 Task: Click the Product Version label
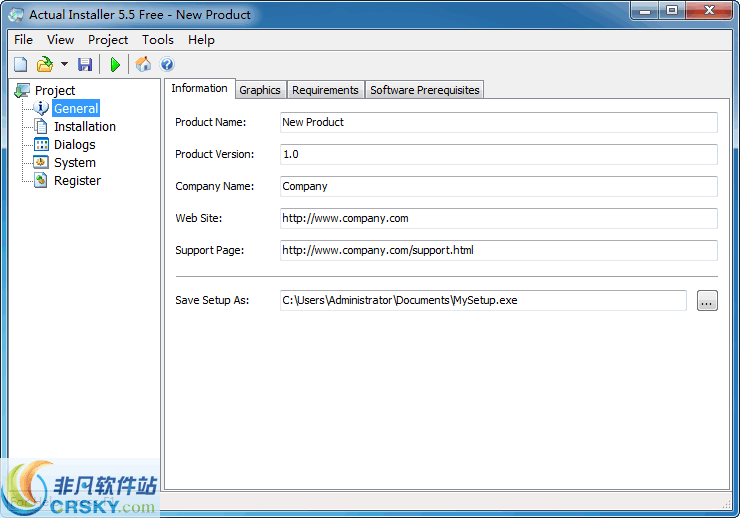pos(214,154)
